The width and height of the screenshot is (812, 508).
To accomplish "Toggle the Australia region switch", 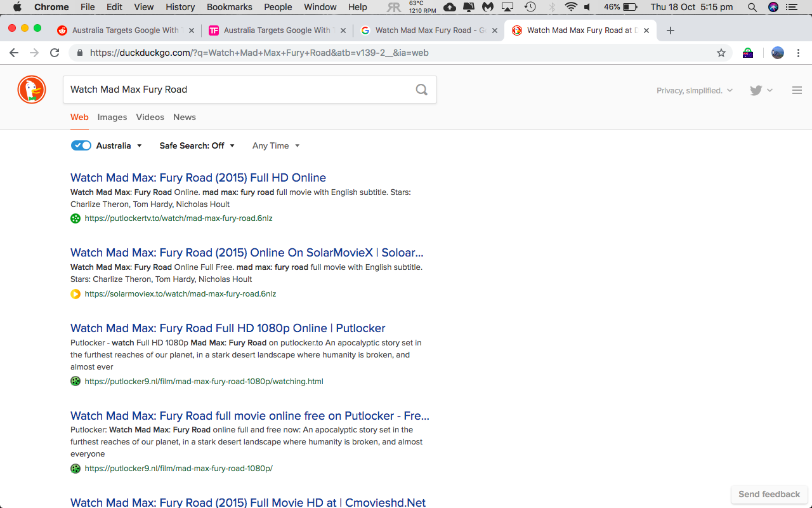I will (x=81, y=145).
